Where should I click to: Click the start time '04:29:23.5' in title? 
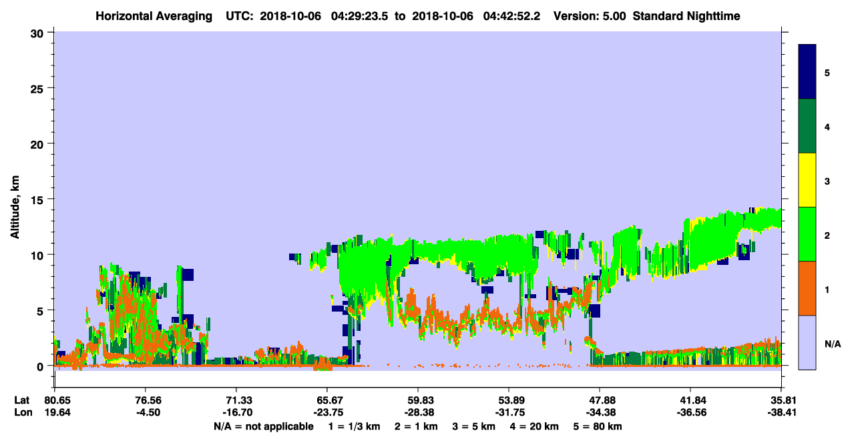click(x=359, y=16)
